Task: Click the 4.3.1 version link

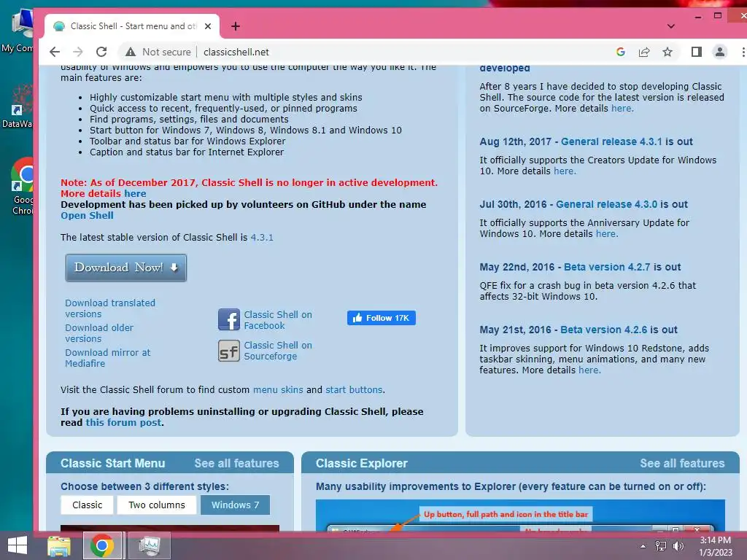Action: coord(262,237)
